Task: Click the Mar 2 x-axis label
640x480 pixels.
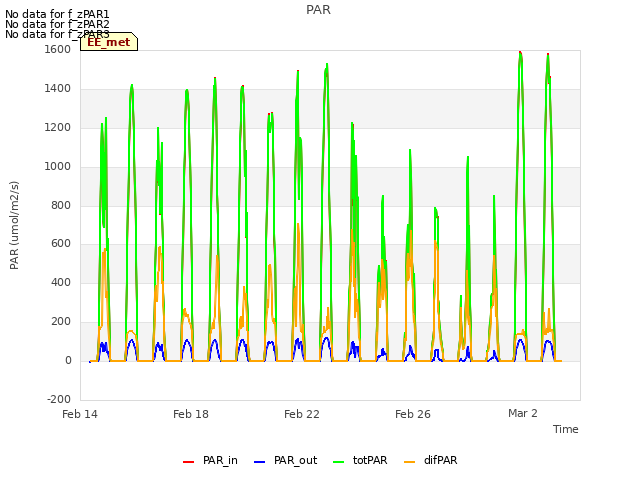Action: [x=523, y=413]
